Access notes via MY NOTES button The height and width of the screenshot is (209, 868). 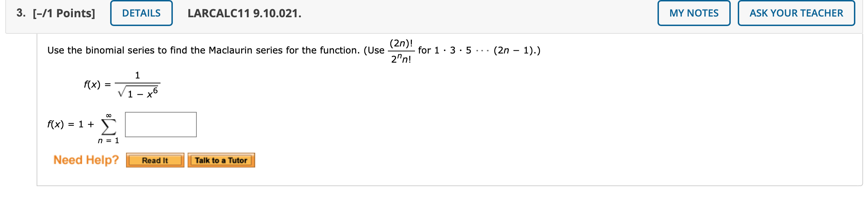pyautogui.click(x=694, y=13)
